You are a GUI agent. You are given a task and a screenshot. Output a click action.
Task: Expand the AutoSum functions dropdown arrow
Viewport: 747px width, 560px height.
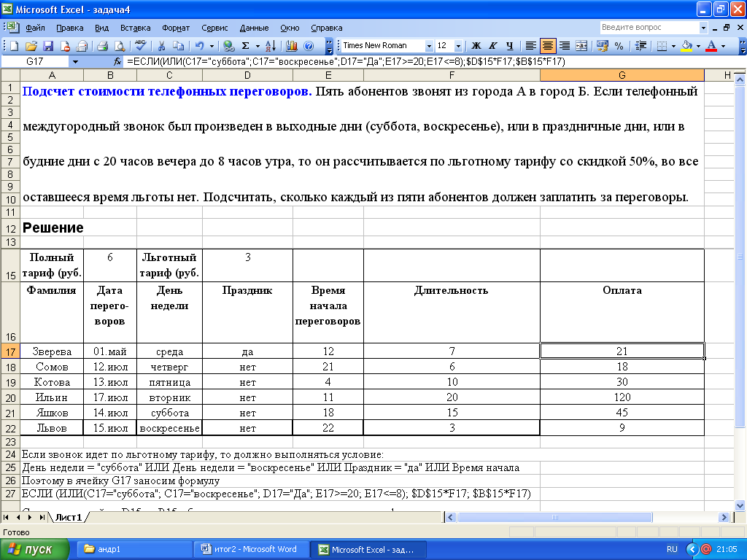click(x=258, y=46)
